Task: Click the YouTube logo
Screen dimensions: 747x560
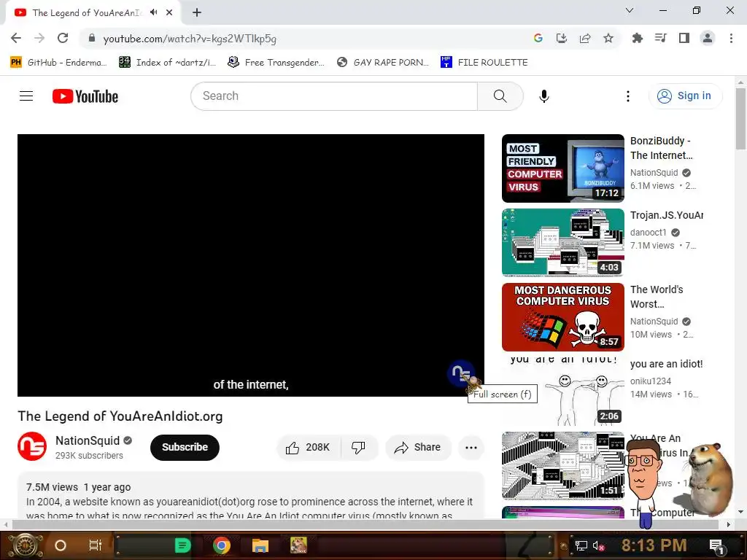Action: click(x=85, y=96)
